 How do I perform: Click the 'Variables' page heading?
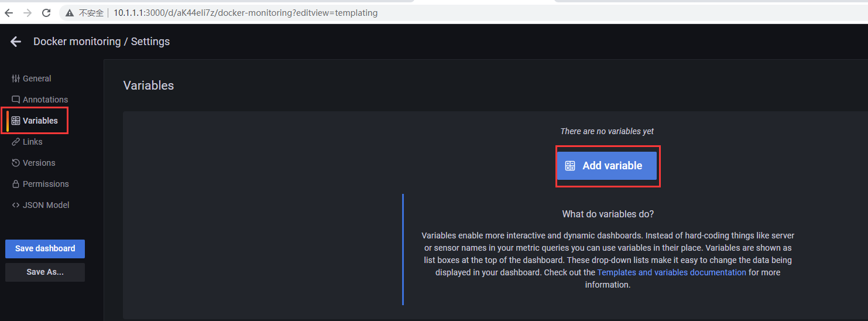(x=149, y=86)
